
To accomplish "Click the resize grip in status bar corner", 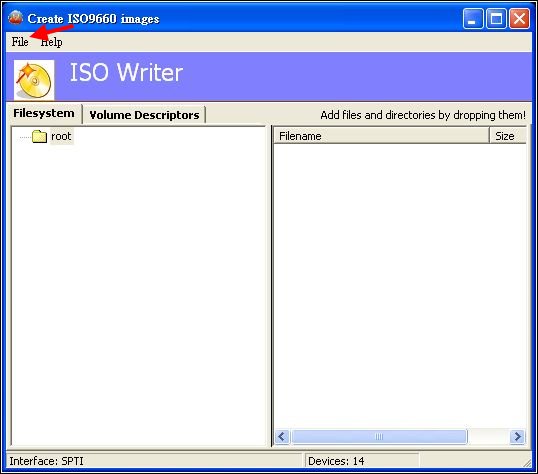I will [x=527, y=463].
